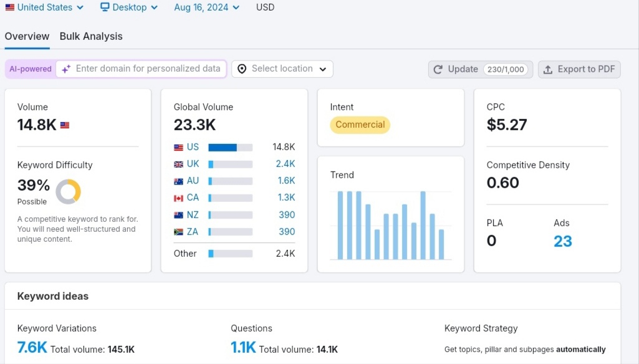Screen dimensions: 639x364
Task: Select the Overview tab
Action: pyautogui.click(x=27, y=36)
